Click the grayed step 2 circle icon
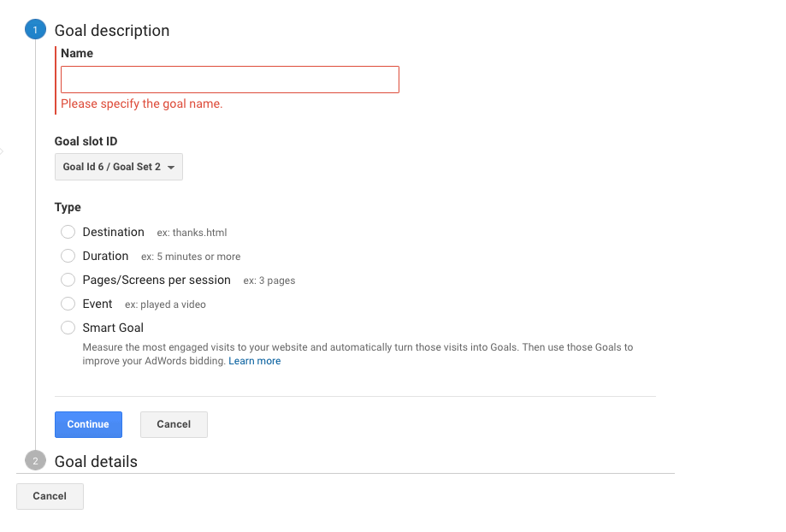Screen dimensions: 786x532 (35, 460)
